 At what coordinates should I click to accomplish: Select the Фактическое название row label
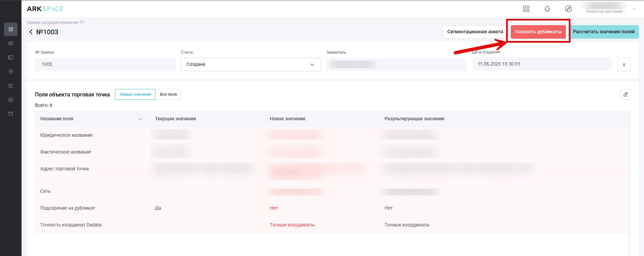click(x=66, y=152)
